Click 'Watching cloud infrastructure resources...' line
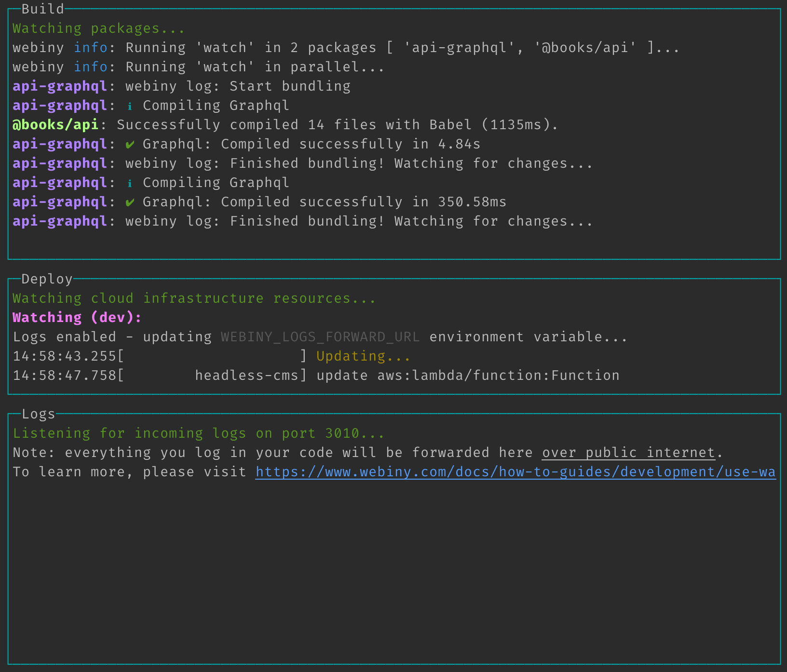Image resolution: width=787 pixels, height=672 pixels. click(194, 298)
